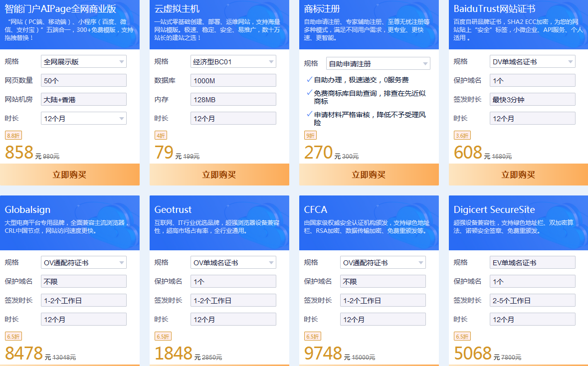Click the 858 元 price text
588x366 pixels.
tap(23, 153)
